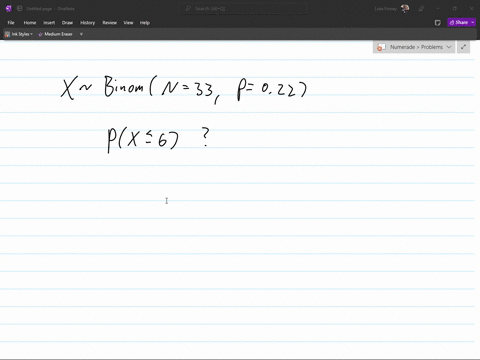
Task: Open the Numerade > Problems notebook dropdown
Action: point(414,47)
